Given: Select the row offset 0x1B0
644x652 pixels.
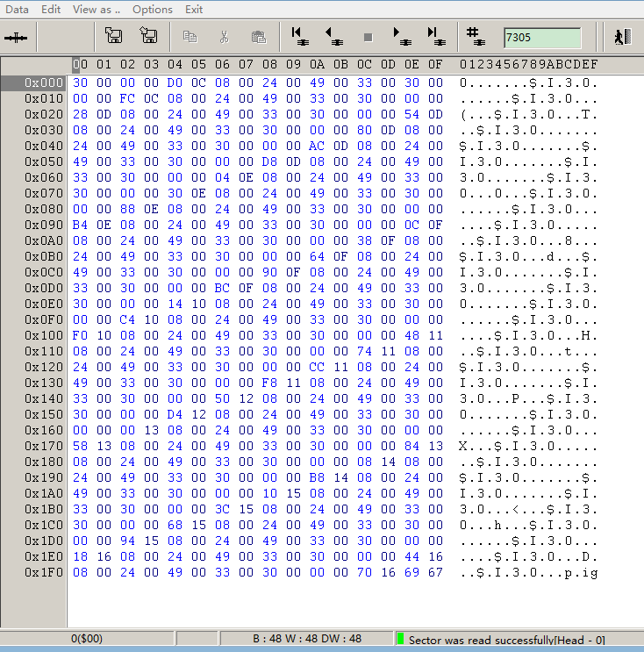Looking at the screenshot, I should click(44, 509).
